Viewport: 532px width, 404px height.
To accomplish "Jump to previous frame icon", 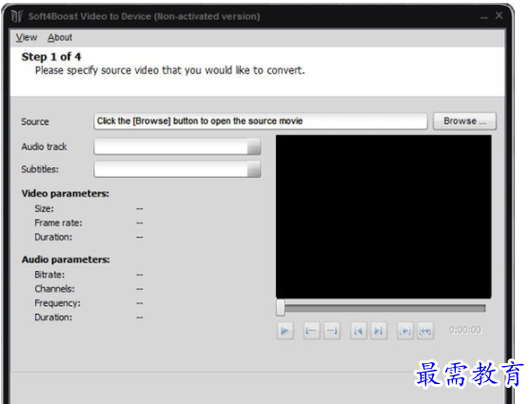I will tap(358, 330).
